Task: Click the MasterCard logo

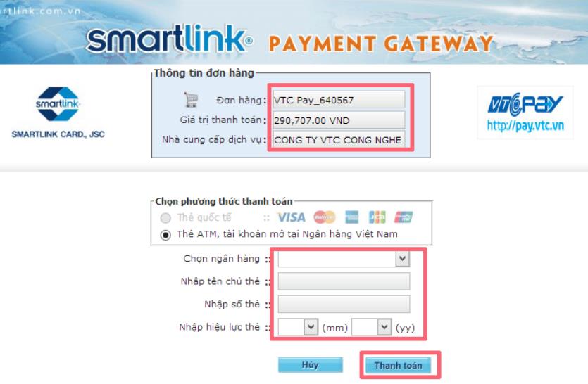Action: 325,217
